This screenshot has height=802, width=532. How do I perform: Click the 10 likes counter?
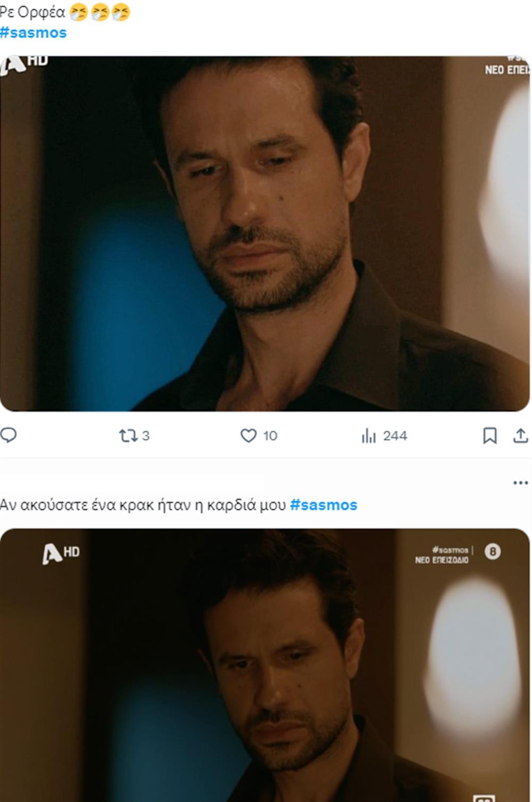click(x=269, y=435)
